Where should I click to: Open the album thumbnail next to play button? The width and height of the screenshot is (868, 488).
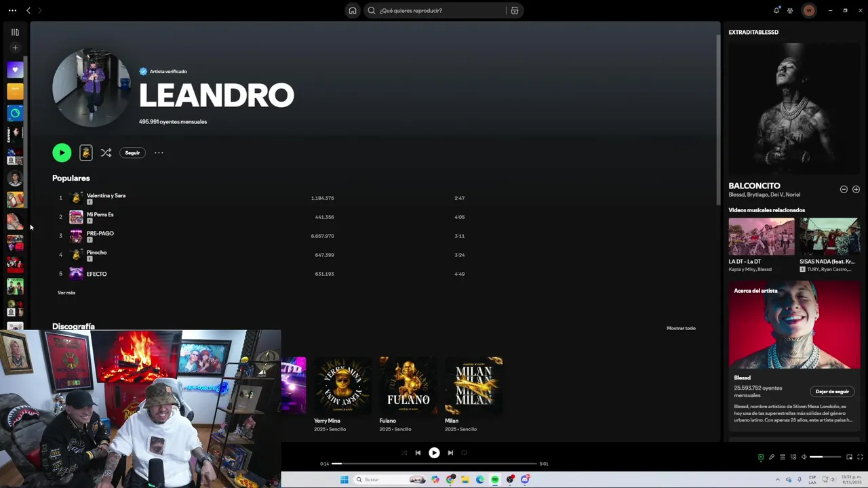click(x=85, y=152)
